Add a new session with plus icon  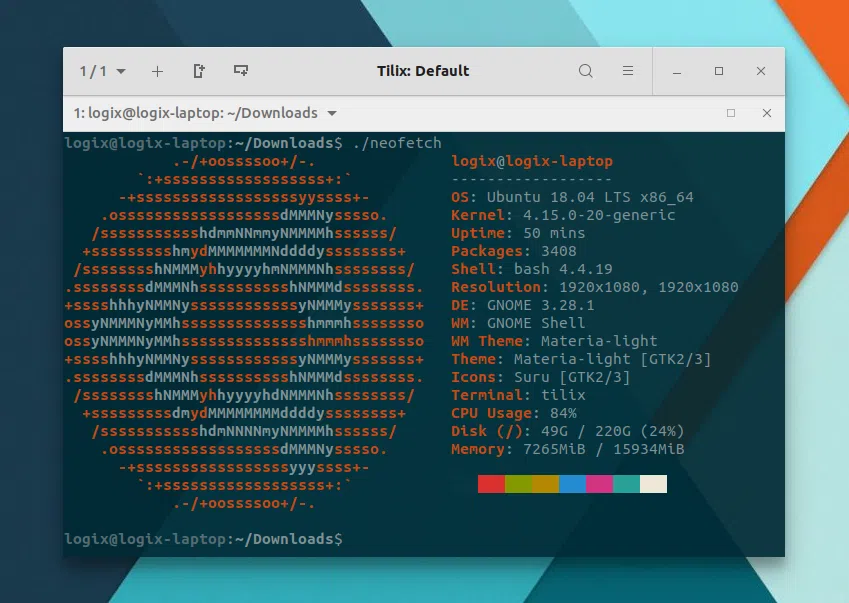(157, 71)
